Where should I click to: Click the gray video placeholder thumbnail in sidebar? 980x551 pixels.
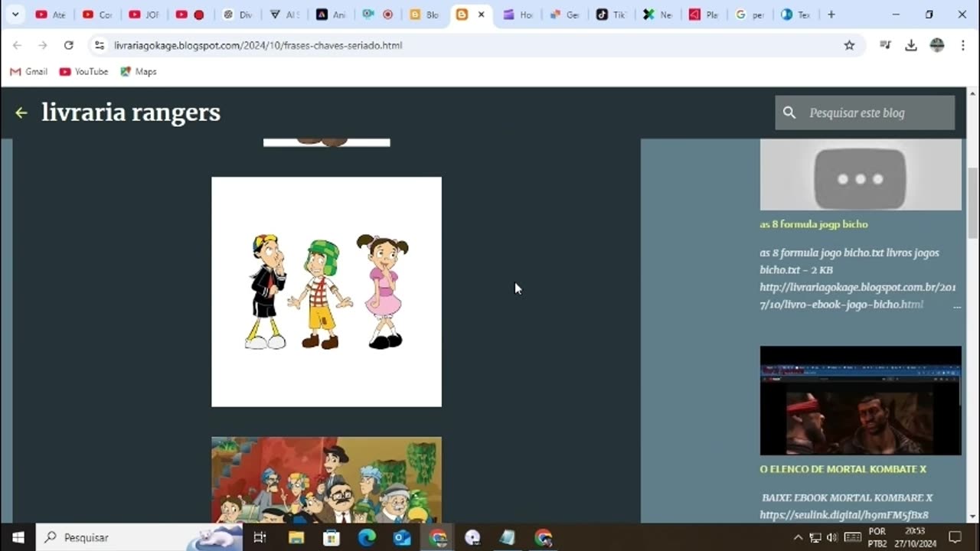tap(861, 174)
